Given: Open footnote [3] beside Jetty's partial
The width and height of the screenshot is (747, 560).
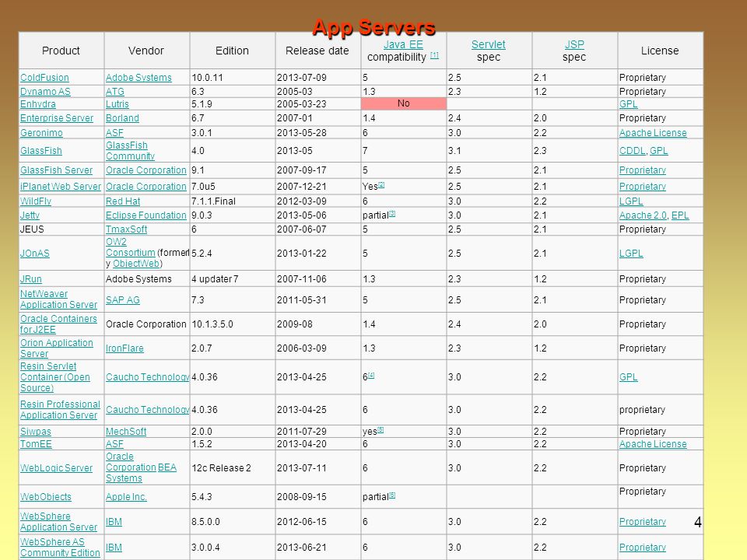Looking at the screenshot, I should [x=392, y=213].
